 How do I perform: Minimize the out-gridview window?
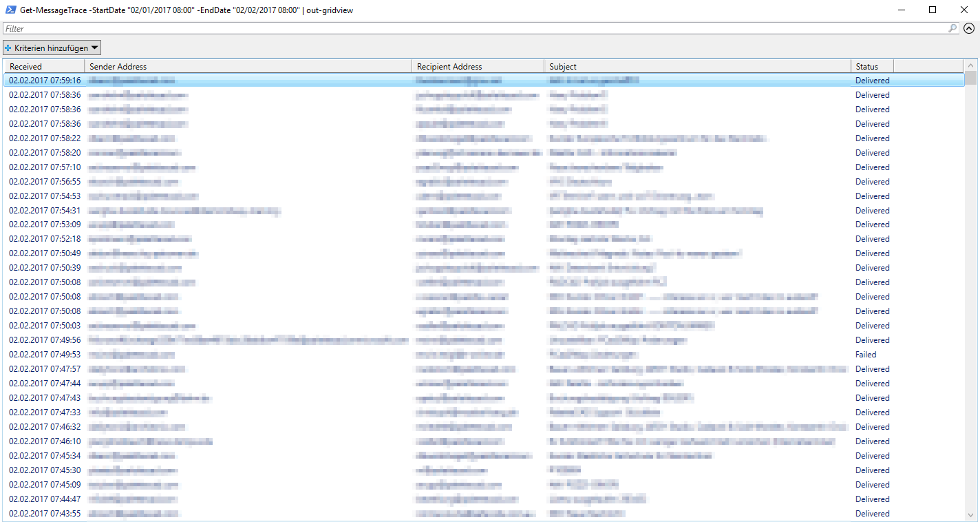(901, 10)
